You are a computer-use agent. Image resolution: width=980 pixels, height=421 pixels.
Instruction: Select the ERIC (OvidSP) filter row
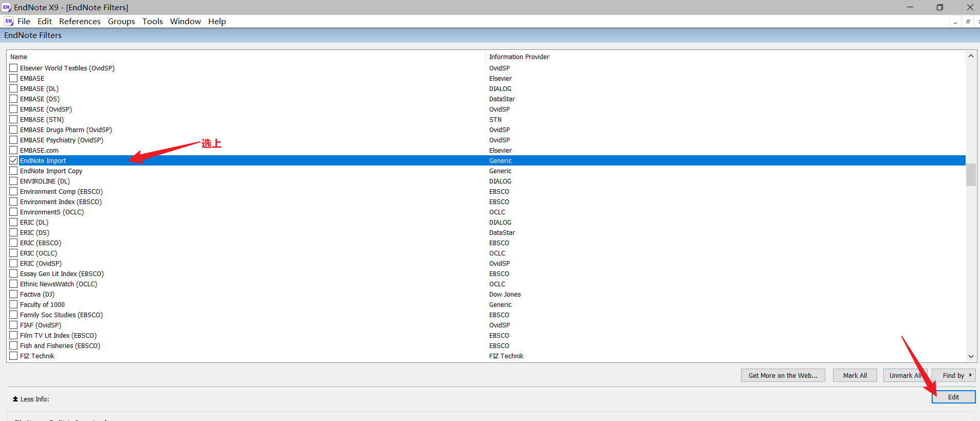pos(486,263)
